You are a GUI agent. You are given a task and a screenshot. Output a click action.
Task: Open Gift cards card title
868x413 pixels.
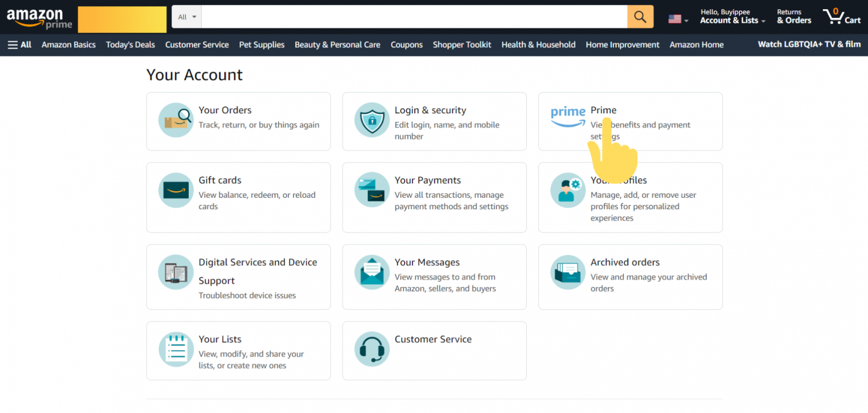220,180
